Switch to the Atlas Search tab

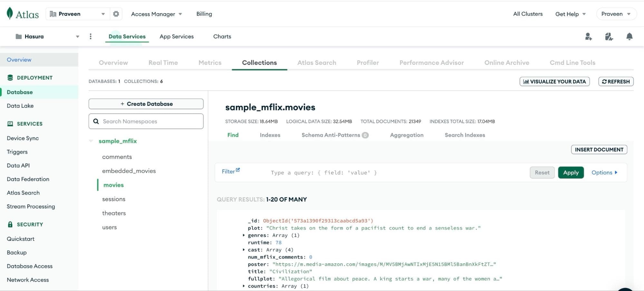pyautogui.click(x=316, y=63)
